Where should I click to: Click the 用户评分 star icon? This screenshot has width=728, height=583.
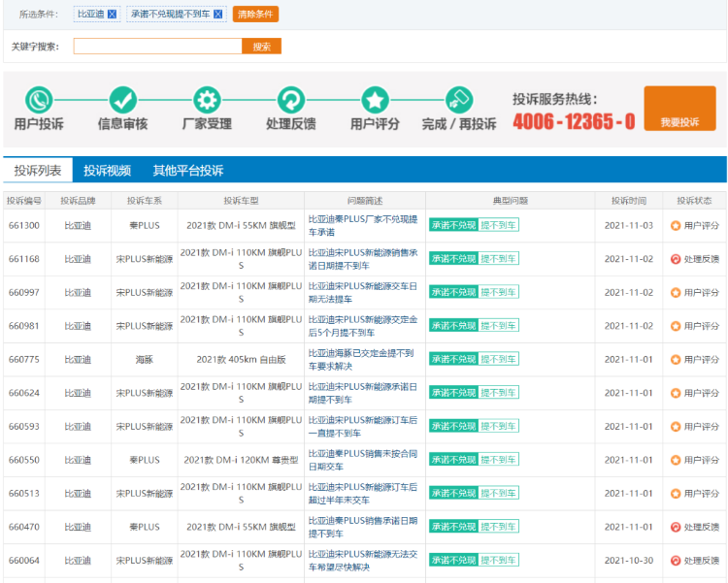point(375,100)
